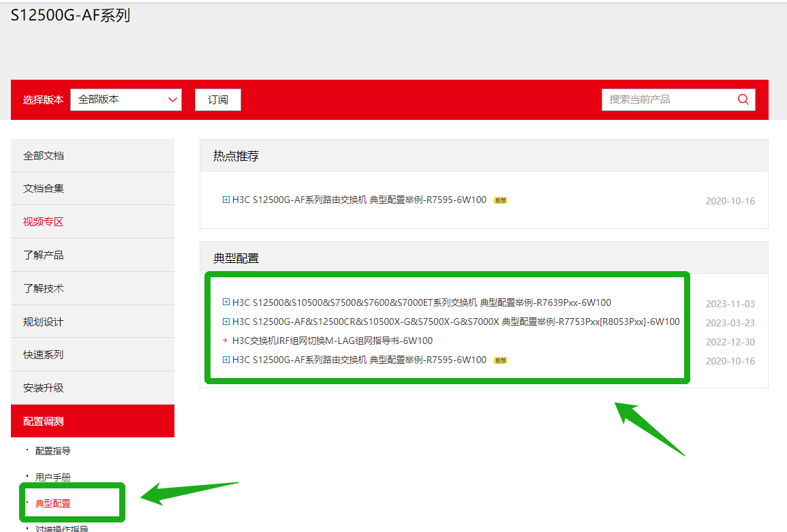This screenshot has width=787, height=532.
Task: Open 视频专区 sidebar item
Action: [93, 222]
